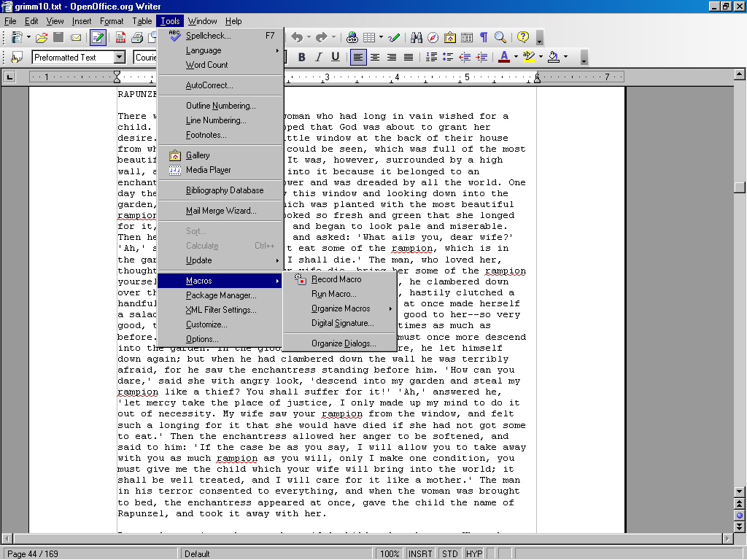This screenshot has width=747, height=560.
Task: Open the Highlighting dropdown arrow
Action: pos(541,57)
